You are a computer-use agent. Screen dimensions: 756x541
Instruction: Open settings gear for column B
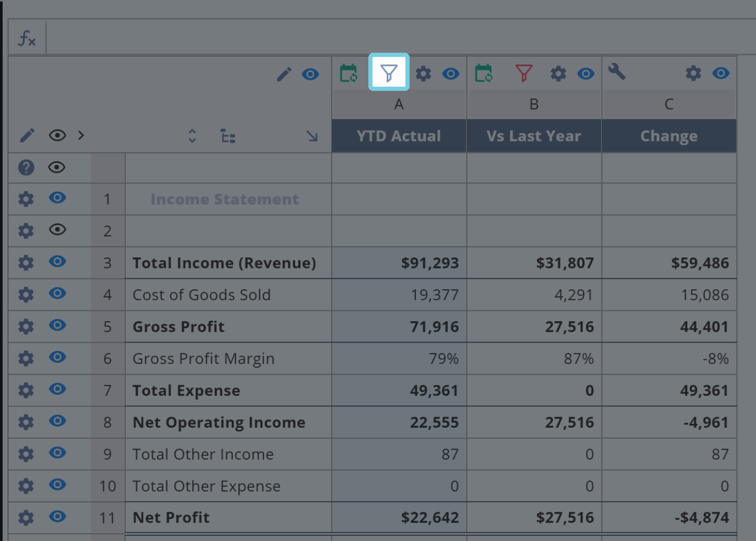[x=558, y=74]
